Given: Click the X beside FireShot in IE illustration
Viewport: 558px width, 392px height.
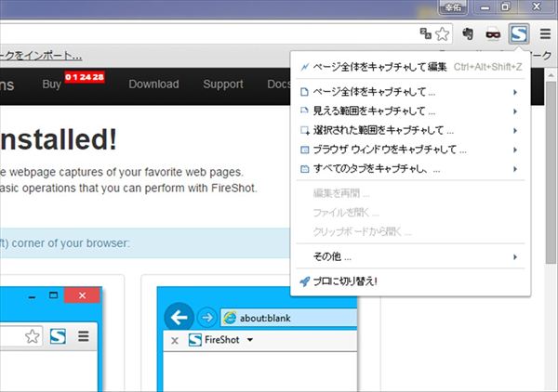Looking at the screenshot, I should coord(175,341).
